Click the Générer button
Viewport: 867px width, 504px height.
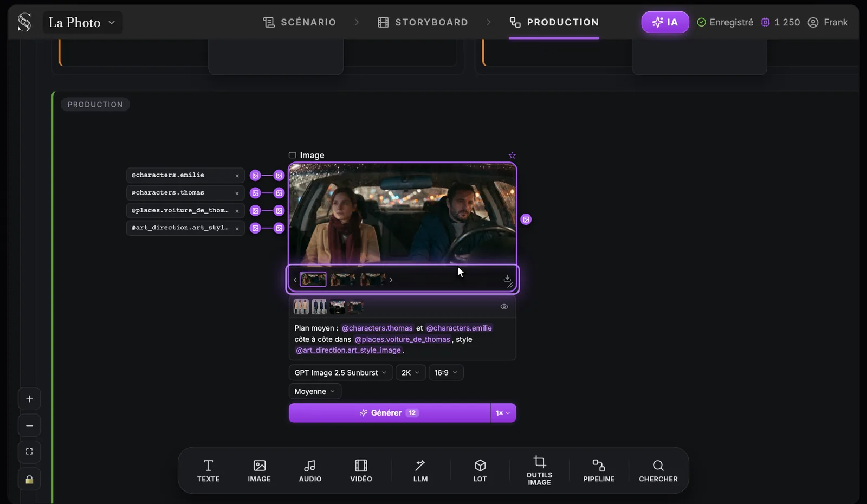click(389, 413)
